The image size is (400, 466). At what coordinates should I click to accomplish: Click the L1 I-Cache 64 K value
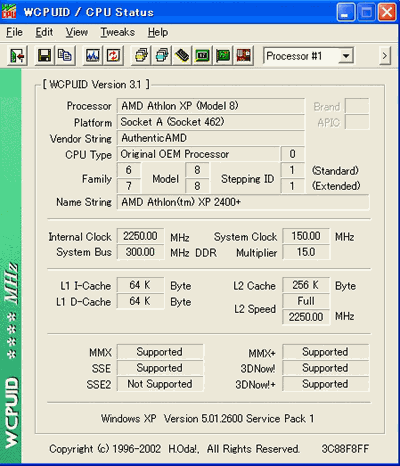[140, 285]
